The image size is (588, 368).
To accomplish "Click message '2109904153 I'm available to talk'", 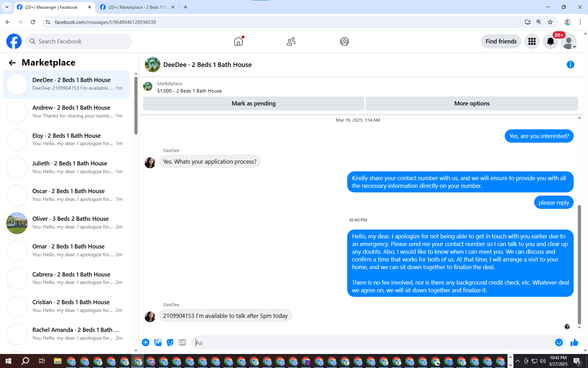I will 225,316.
